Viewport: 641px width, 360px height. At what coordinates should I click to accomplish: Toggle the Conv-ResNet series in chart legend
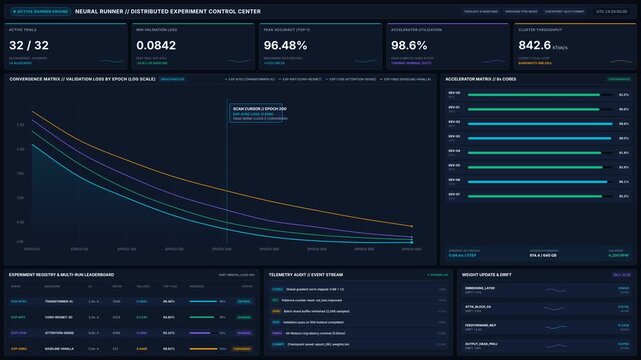pyautogui.click(x=300, y=79)
